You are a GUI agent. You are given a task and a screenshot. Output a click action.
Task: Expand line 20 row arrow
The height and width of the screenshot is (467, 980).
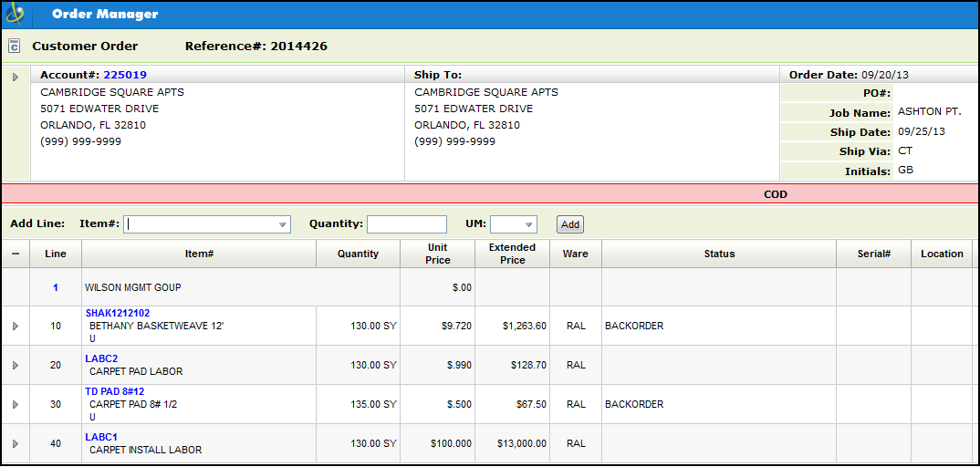tap(15, 365)
